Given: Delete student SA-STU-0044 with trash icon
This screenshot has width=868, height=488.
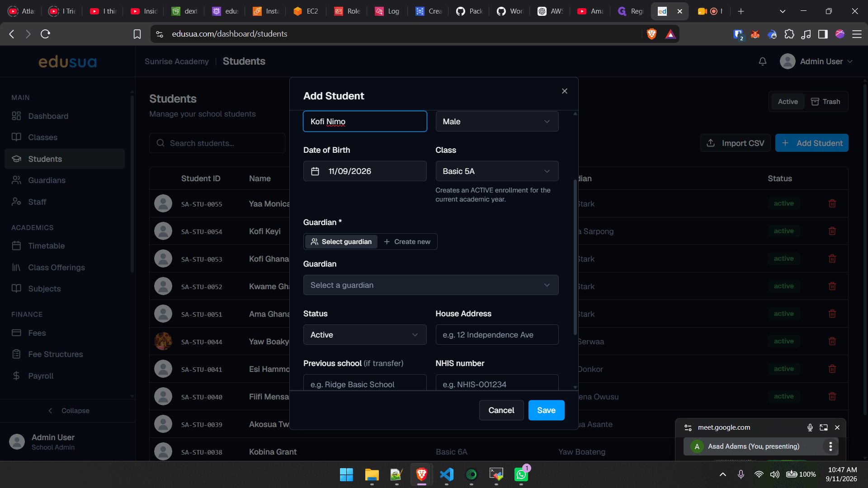Looking at the screenshot, I should 832,342.
